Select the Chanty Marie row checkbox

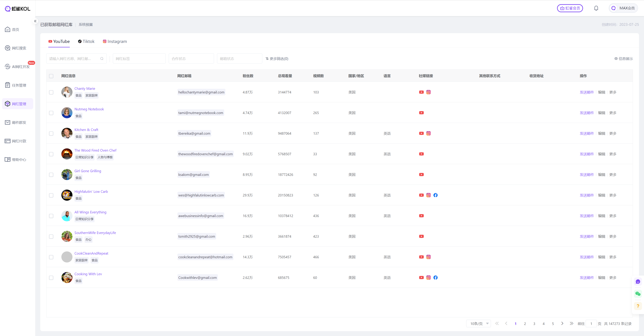click(x=51, y=92)
